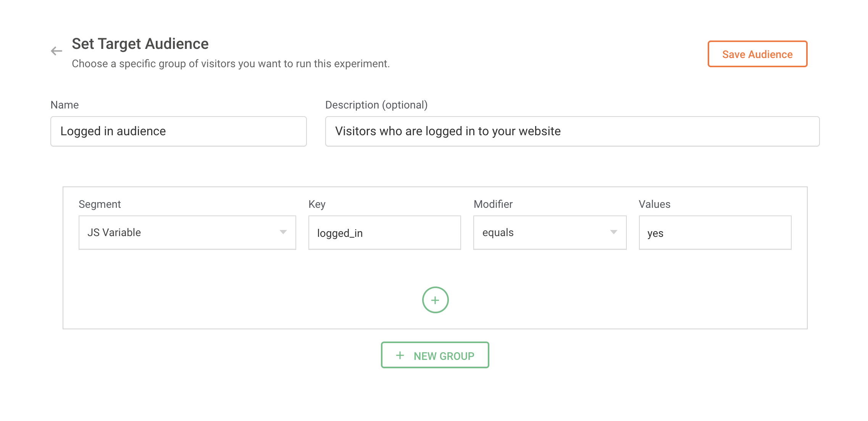Go back using the left arrow

[x=56, y=51]
